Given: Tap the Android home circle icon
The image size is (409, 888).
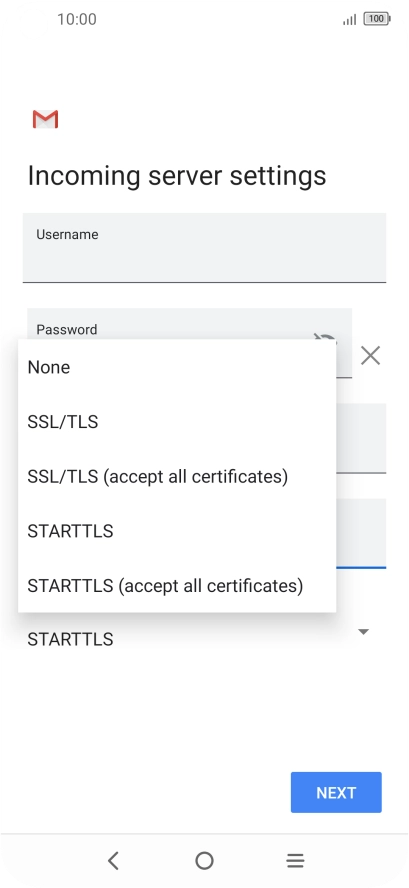Looking at the screenshot, I should pyautogui.click(x=204, y=861).
